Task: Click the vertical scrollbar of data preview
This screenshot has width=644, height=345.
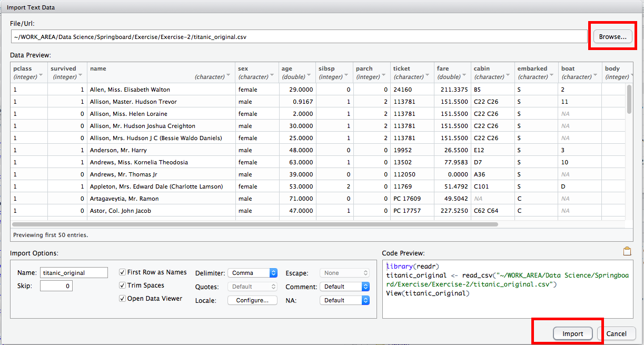Action: (x=629, y=98)
